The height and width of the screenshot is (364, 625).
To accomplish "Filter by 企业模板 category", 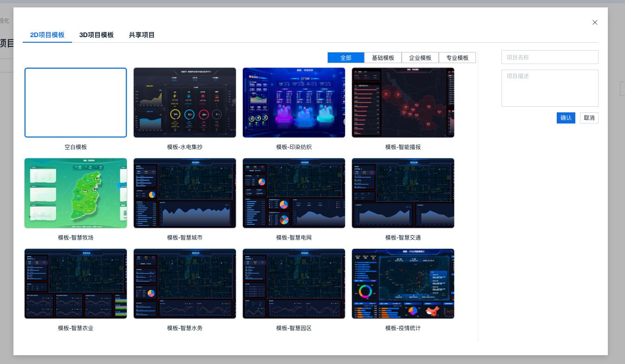I will tap(420, 58).
